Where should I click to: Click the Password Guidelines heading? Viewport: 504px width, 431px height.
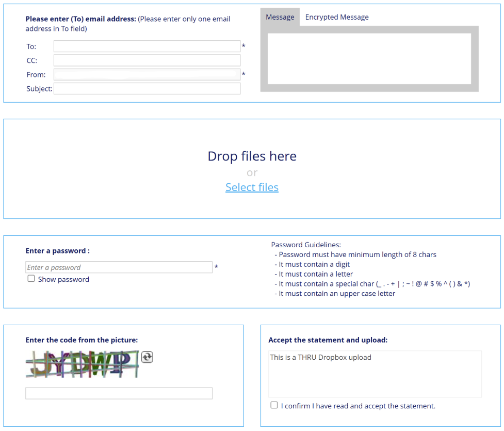306,245
